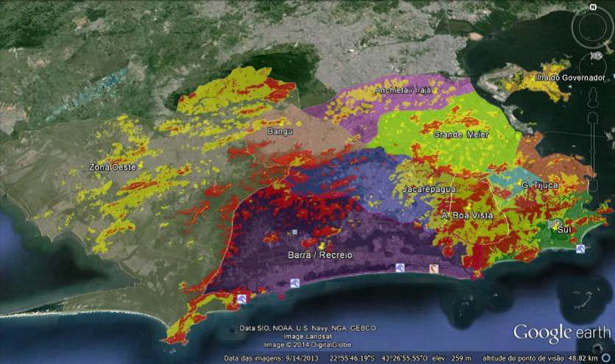Click the blue wave icon left of the orange placemark
The height and width of the screenshot is (364, 615).
(x=399, y=268)
